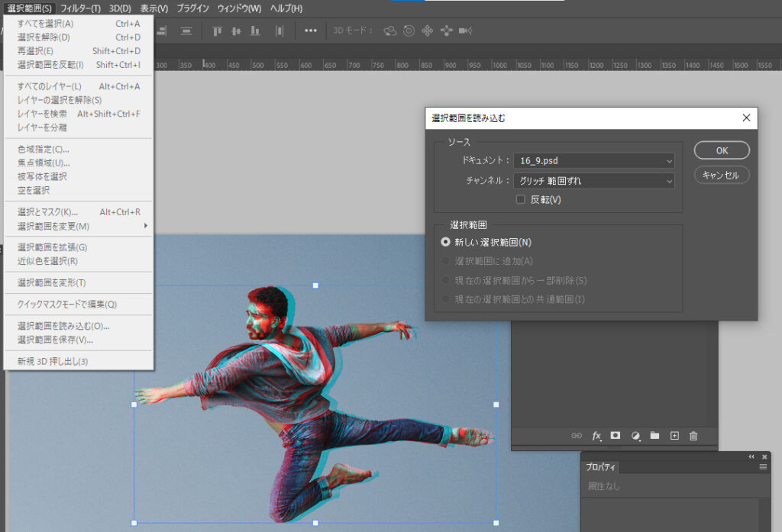Viewport: 782px width, 532px height.
Task: Collapse the Properties panel with double arrows
Action: [x=751, y=456]
